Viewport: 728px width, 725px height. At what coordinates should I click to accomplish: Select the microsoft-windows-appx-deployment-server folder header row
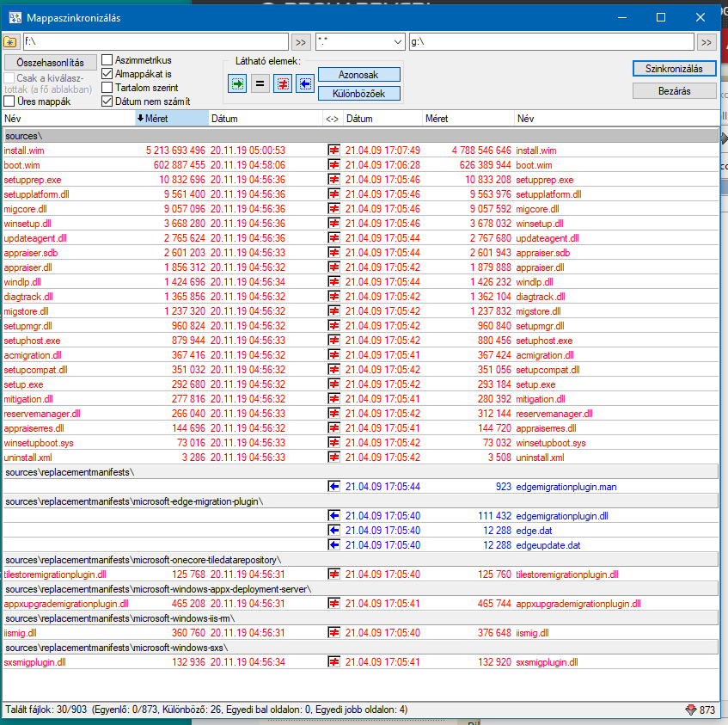click(x=361, y=589)
